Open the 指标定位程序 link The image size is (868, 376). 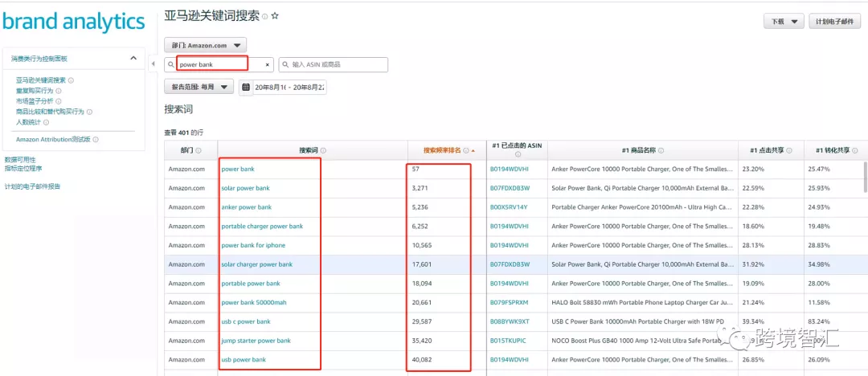point(23,169)
